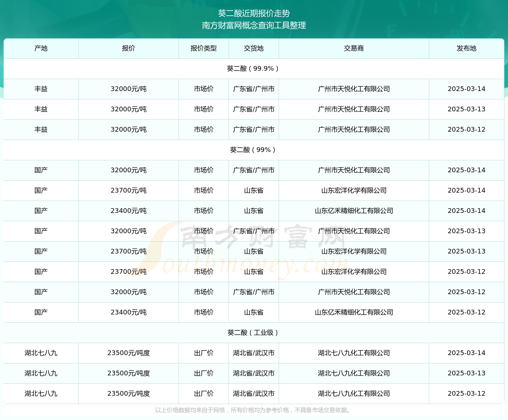This screenshot has height=420, width=508.
Task: Select the section heading 葵二酸(99.9%)
Action: [253, 69]
